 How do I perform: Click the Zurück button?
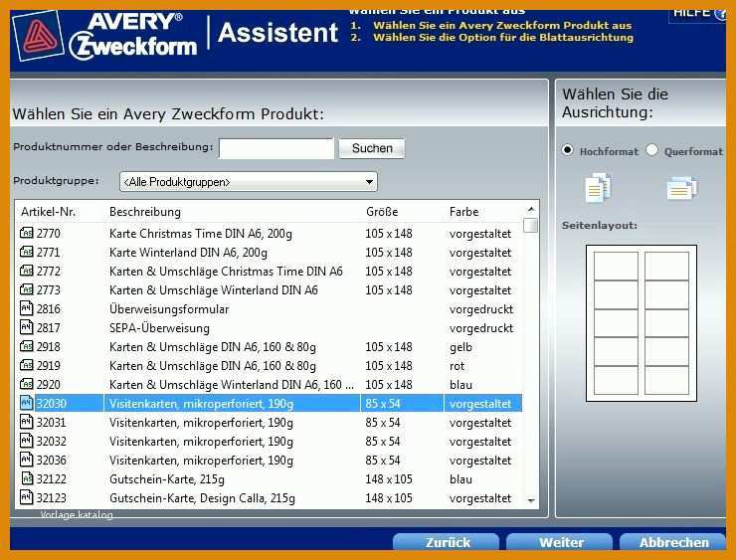tap(446, 542)
